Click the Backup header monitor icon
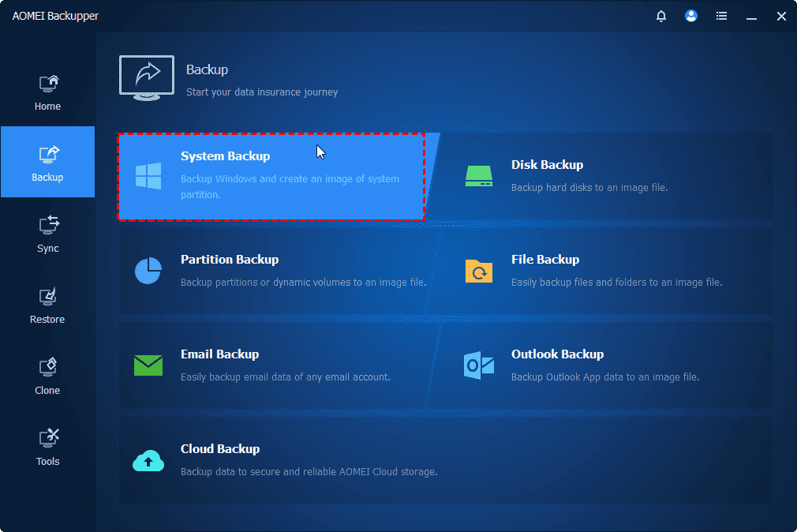Viewport: 797px width, 532px height. 147,78
